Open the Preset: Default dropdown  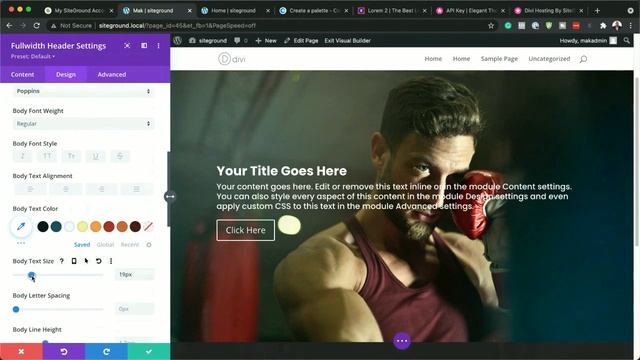[33, 56]
